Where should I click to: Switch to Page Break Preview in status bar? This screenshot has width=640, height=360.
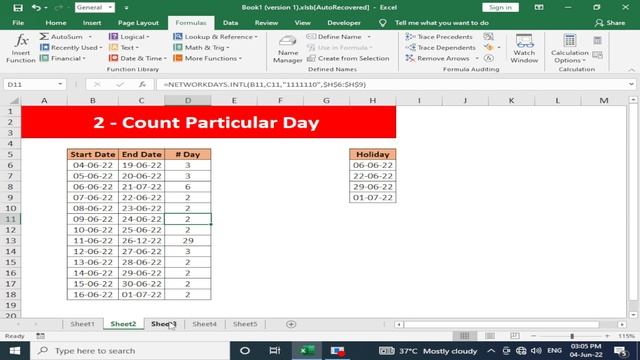[x=515, y=336]
